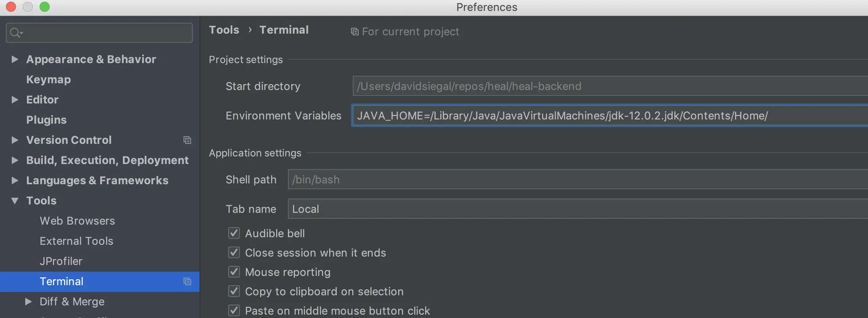Toggle Paste on middle mouse button click
868x318 pixels.
click(234, 310)
